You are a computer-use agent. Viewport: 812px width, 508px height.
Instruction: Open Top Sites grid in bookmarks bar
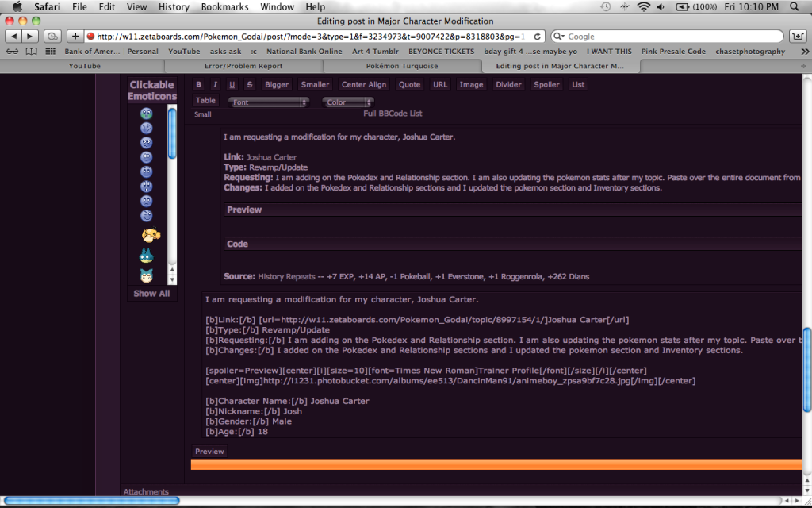(51, 52)
